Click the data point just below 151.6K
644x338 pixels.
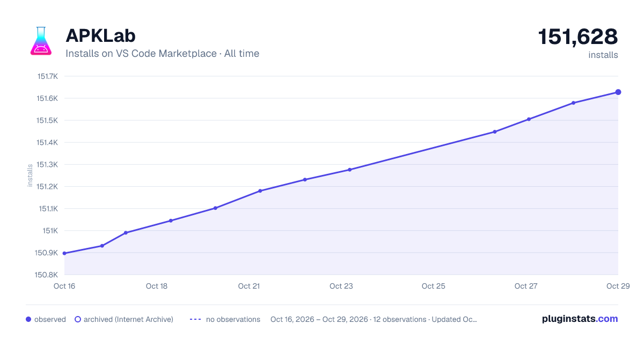573,103
